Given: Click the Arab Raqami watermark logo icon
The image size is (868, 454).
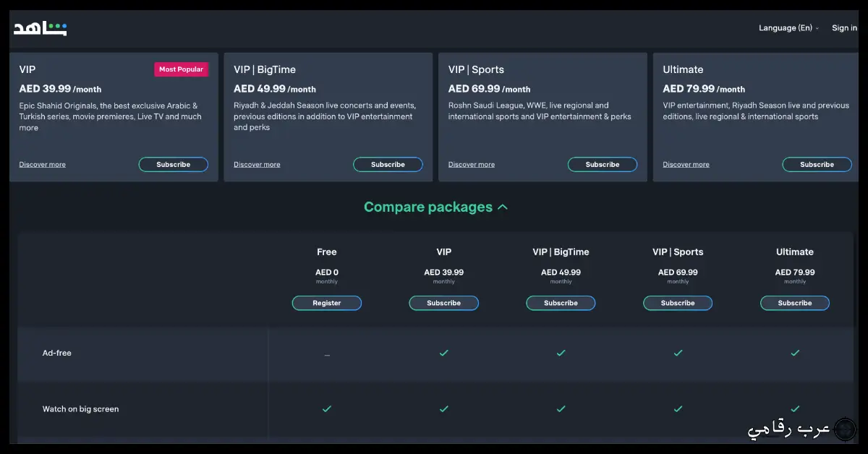Looking at the screenshot, I should 845,429.
